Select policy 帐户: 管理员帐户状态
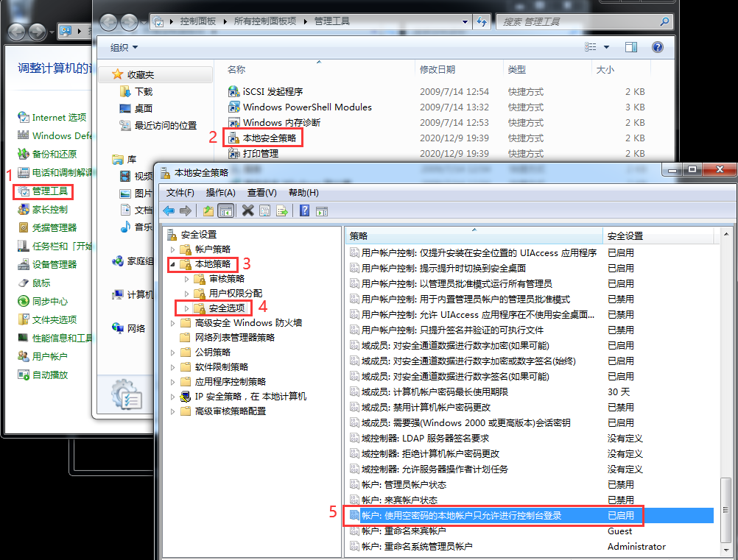The image size is (738, 560). (404, 485)
